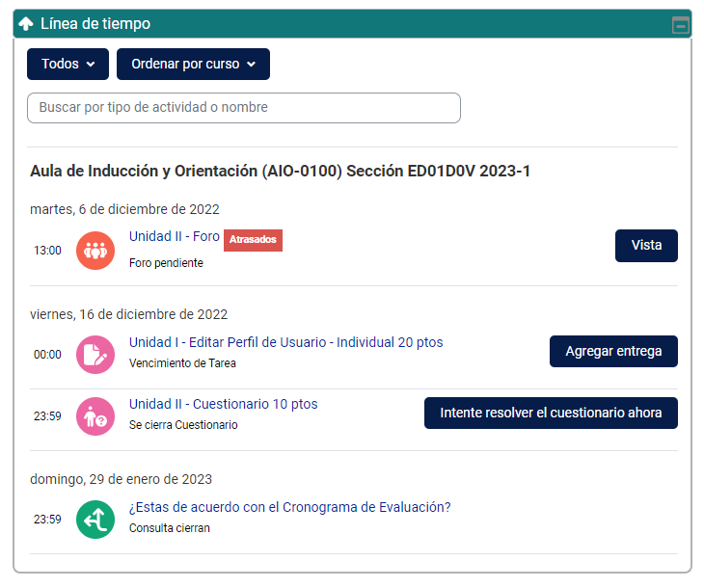
Task: Open ¿Estas de acuerdo con el Cronograma link
Action: point(289,507)
